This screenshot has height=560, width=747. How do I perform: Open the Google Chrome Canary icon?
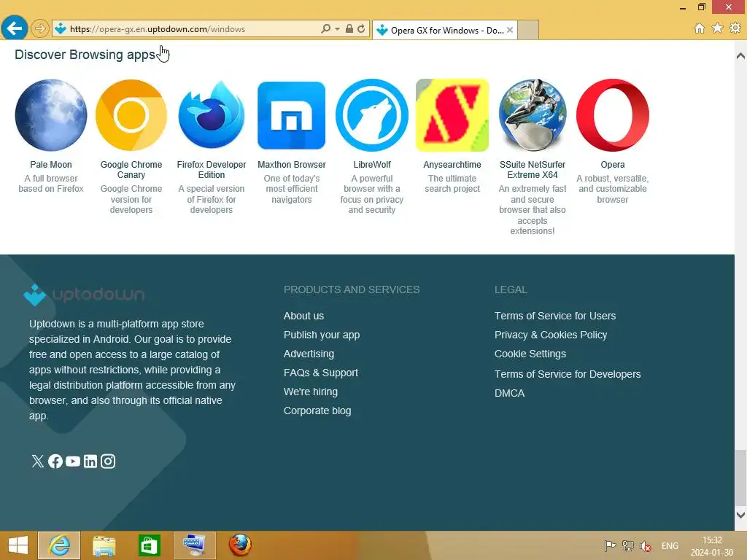pyautogui.click(x=131, y=115)
